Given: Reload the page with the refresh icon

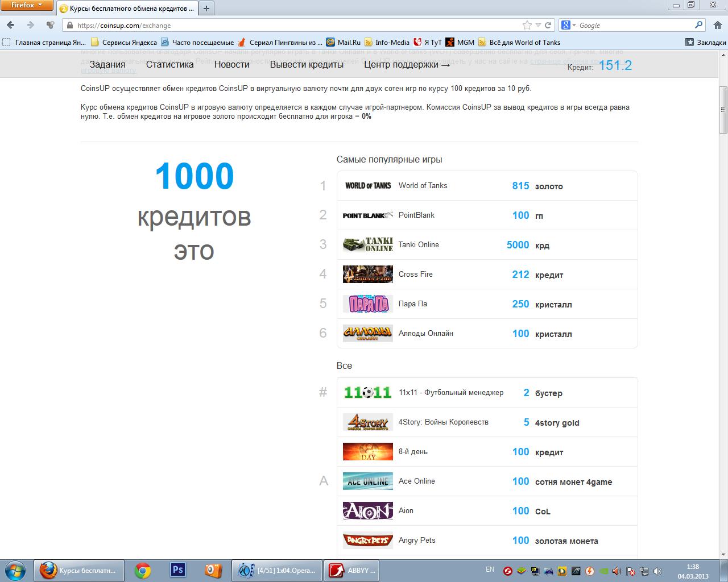Looking at the screenshot, I should click(x=548, y=25).
